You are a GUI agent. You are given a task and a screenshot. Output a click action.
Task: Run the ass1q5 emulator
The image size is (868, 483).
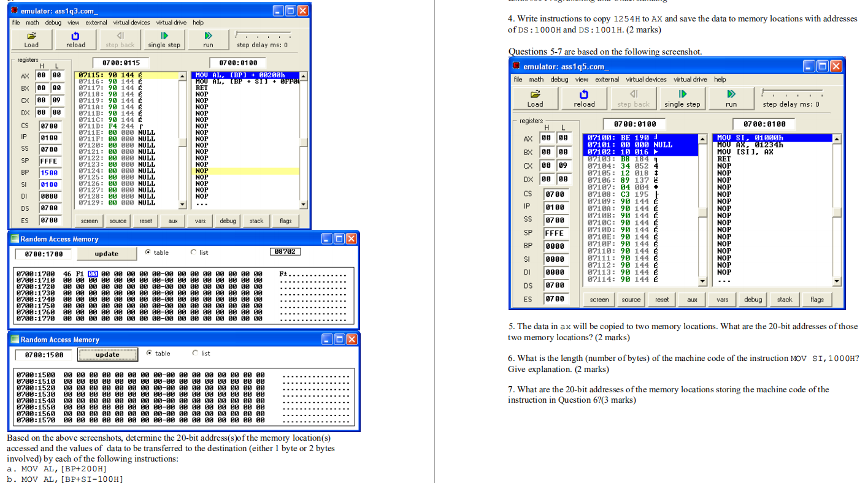[x=731, y=98]
